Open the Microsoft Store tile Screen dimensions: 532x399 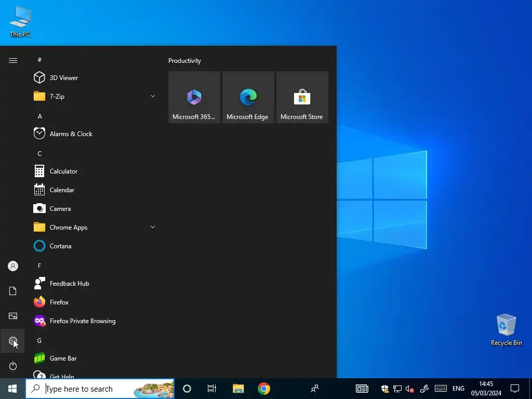click(x=302, y=97)
